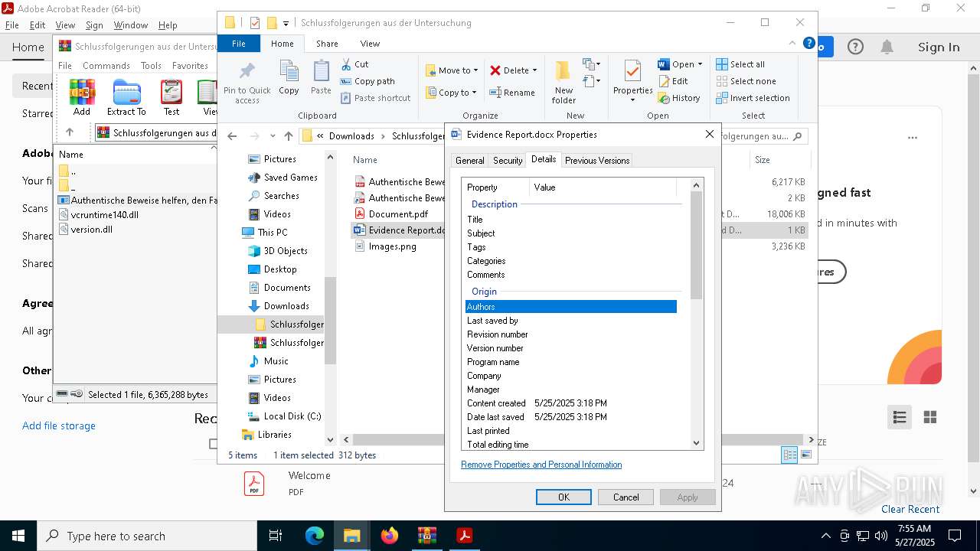Click Cancel in Properties dialog
This screenshot has width=980, height=551.
point(626,497)
